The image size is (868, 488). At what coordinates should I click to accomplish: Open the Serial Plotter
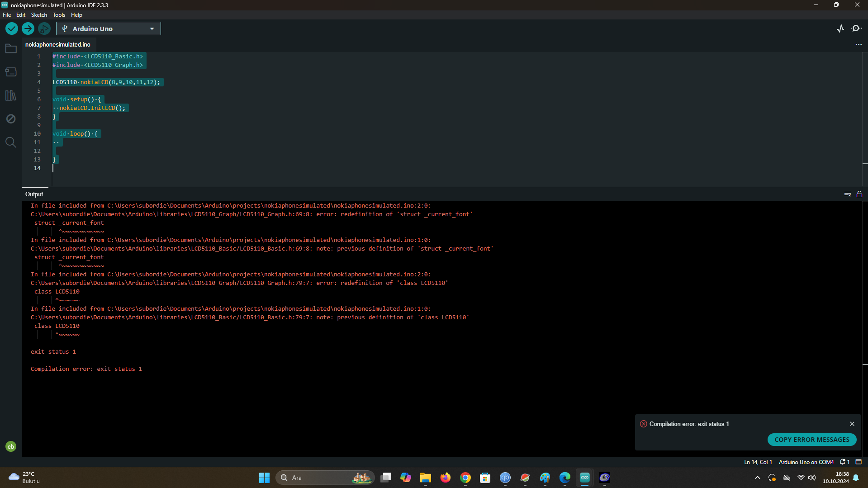[x=840, y=28]
